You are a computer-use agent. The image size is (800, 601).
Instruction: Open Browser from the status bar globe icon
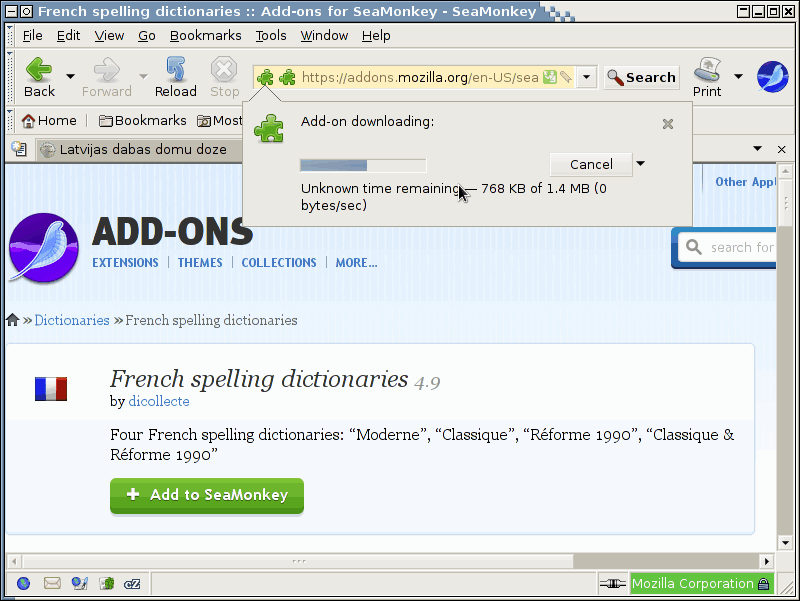[23, 583]
